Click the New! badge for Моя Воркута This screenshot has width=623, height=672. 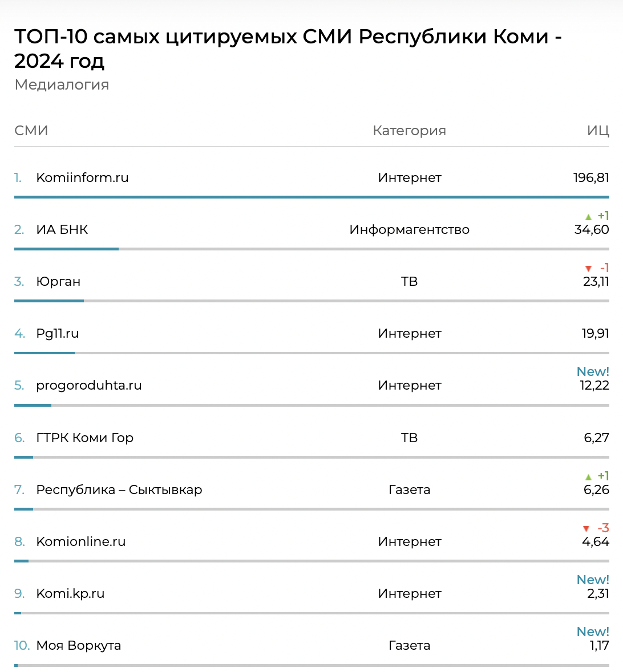(x=593, y=632)
